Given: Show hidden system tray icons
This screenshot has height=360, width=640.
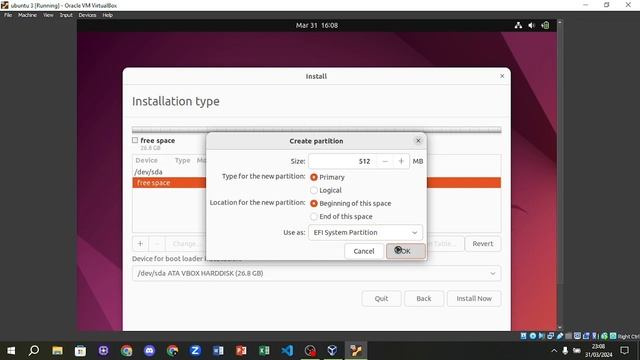Looking at the screenshot, I should [x=554, y=351].
